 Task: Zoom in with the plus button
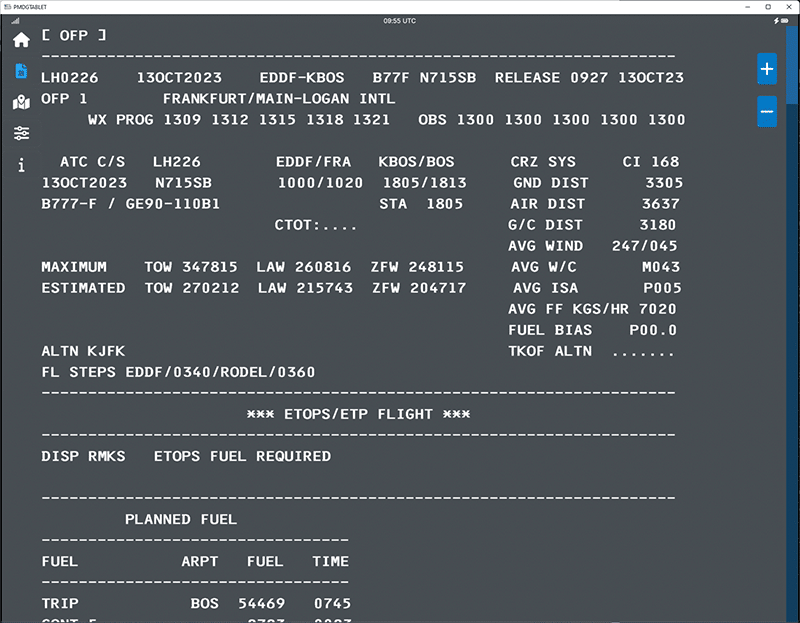(767, 69)
